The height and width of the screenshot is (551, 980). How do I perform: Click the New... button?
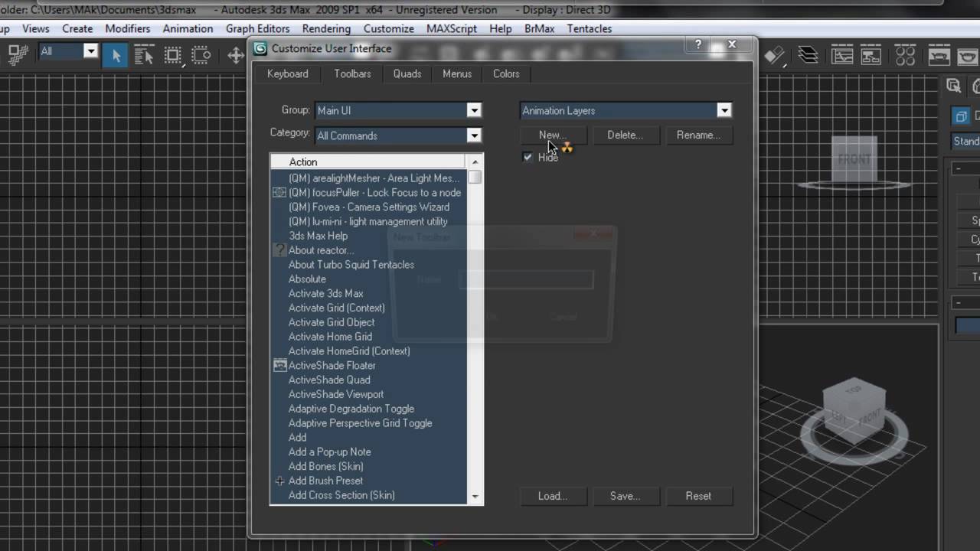click(x=553, y=135)
